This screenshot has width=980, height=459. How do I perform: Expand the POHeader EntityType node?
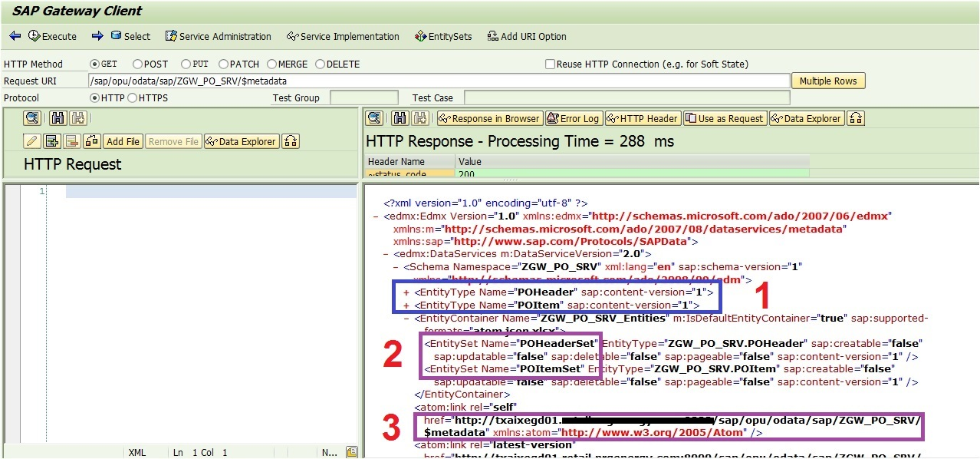[406, 292]
